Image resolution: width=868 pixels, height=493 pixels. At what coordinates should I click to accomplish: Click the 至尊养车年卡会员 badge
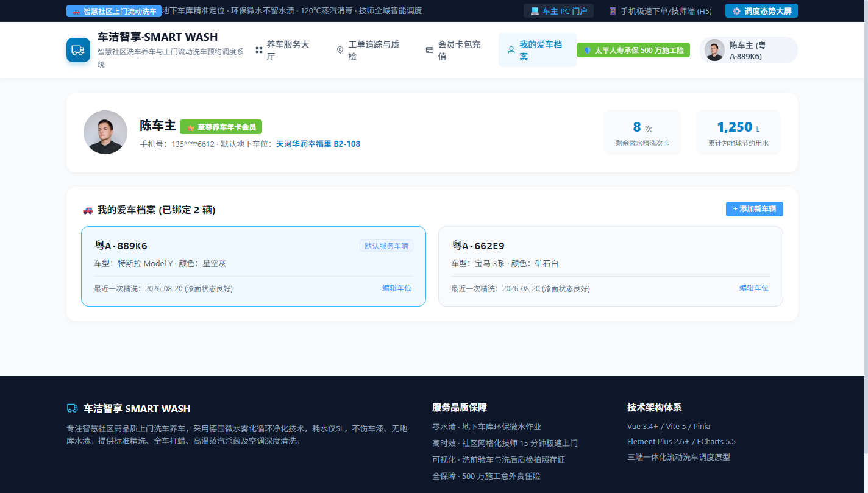point(221,127)
